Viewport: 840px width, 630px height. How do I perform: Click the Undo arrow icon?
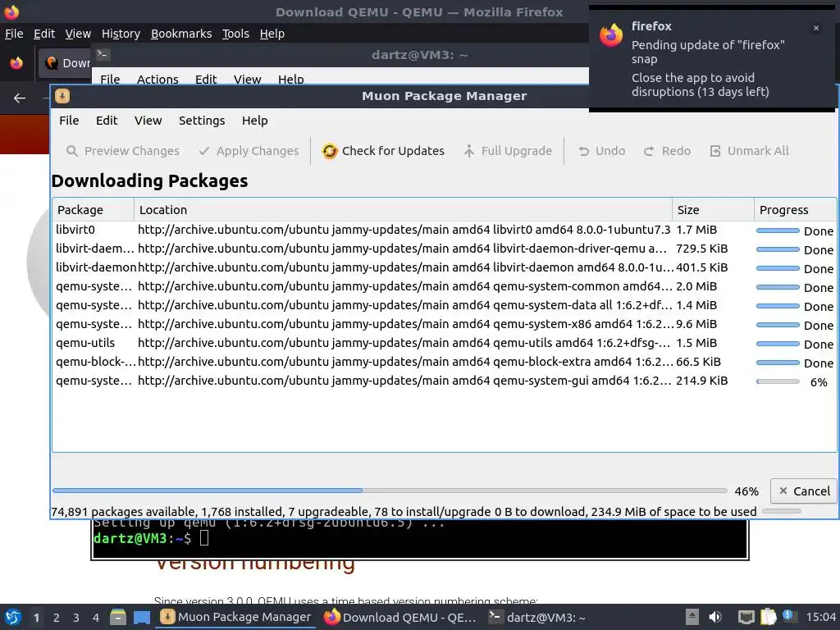point(583,151)
